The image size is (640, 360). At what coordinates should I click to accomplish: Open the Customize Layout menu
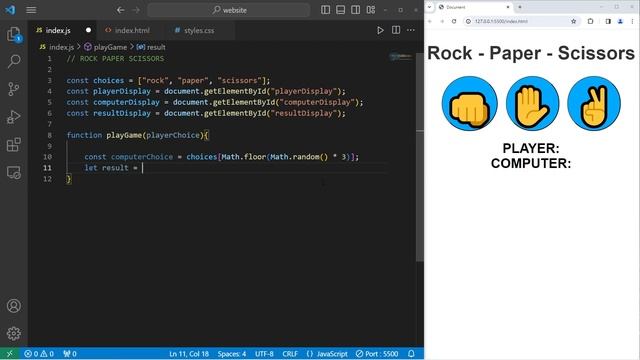[371, 10]
